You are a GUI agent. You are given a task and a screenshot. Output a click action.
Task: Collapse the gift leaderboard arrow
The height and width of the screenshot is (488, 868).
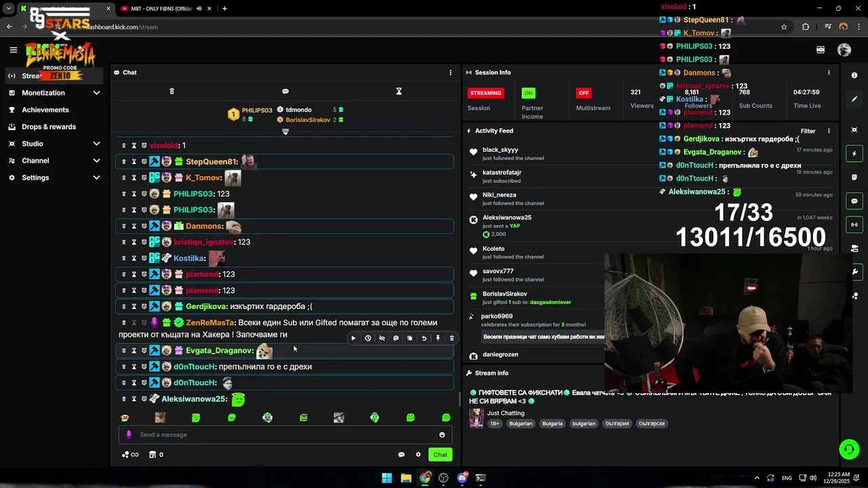click(285, 131)
